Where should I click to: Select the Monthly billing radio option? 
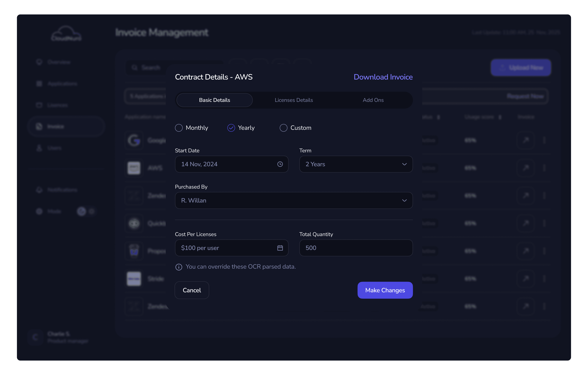click(179, 128)
